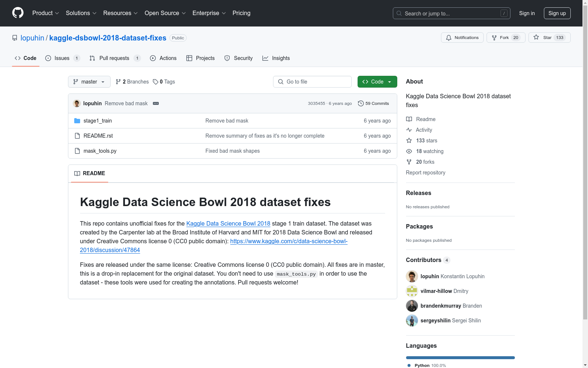Viewport: 588px width, 368px height.
Task: Click Report repository
Action: [x=425, y=173]
